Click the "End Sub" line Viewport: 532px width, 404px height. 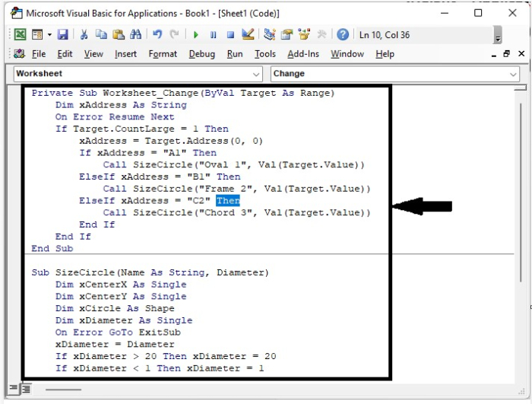pos(52,248)
